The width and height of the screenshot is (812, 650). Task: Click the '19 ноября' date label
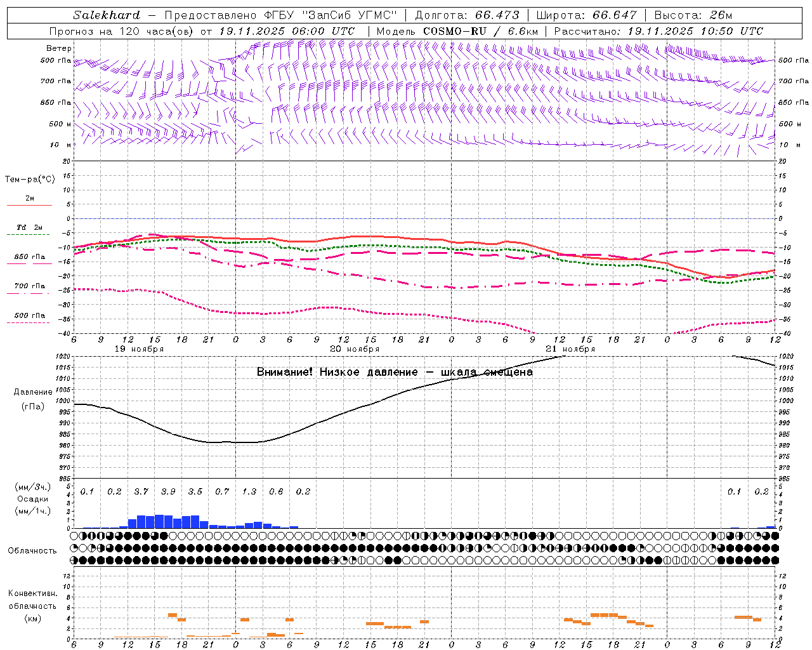click(x=139, y=349)
